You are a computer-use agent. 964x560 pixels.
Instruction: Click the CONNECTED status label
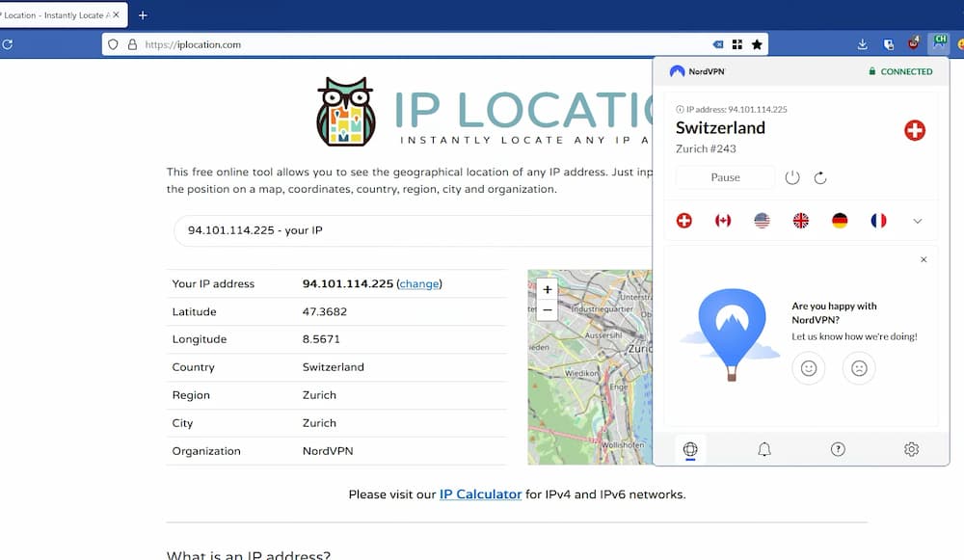(x=900, y=71)
